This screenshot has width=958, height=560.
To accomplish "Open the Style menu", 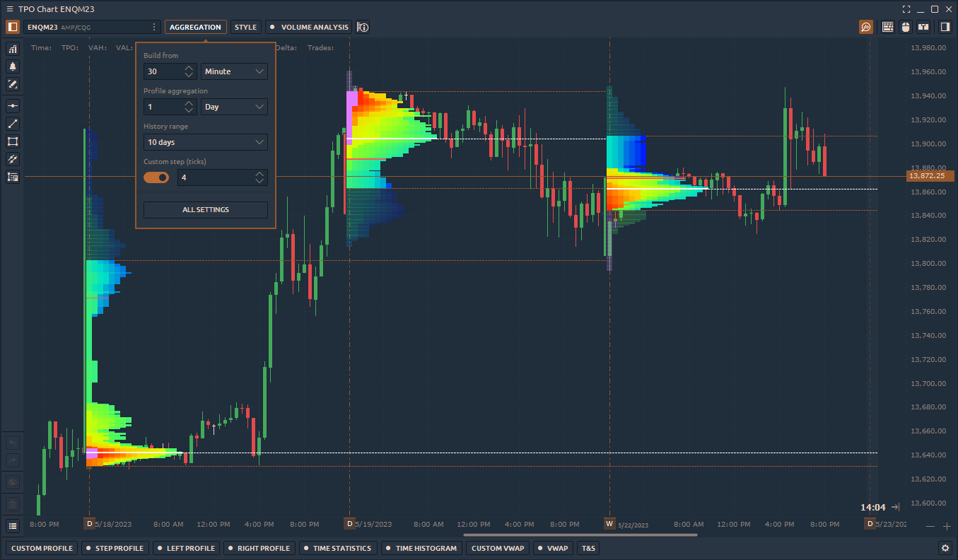I will click(245, 27).
